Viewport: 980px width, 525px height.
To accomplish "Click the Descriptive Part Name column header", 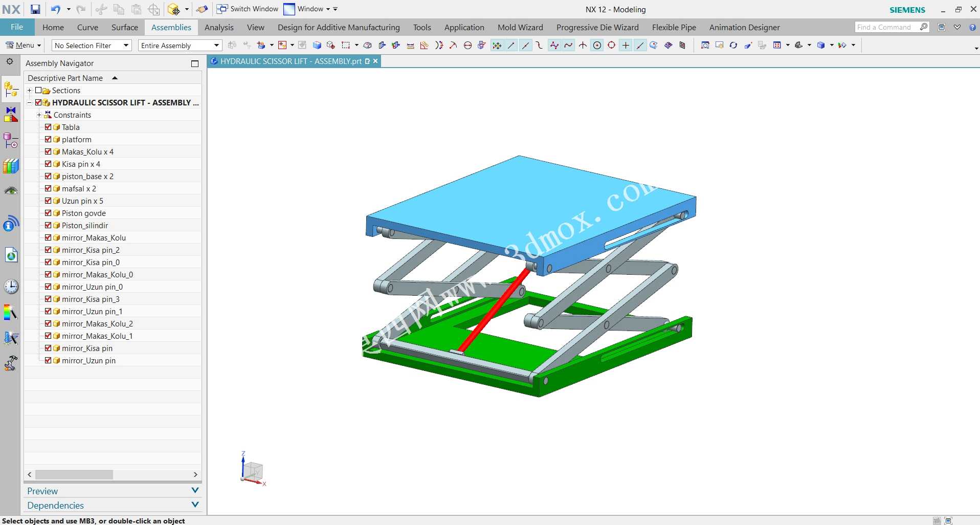I will coord(113,78).
